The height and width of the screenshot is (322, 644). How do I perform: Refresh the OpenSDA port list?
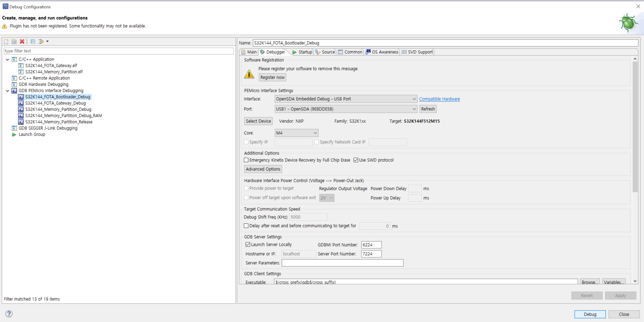tap(428, 109)
